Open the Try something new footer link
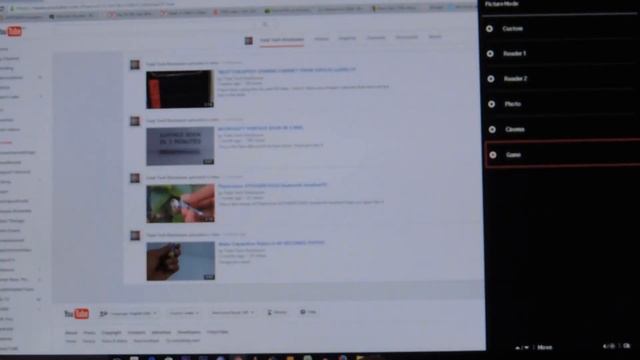The image size is (640, 360). [x=183, y=340]
